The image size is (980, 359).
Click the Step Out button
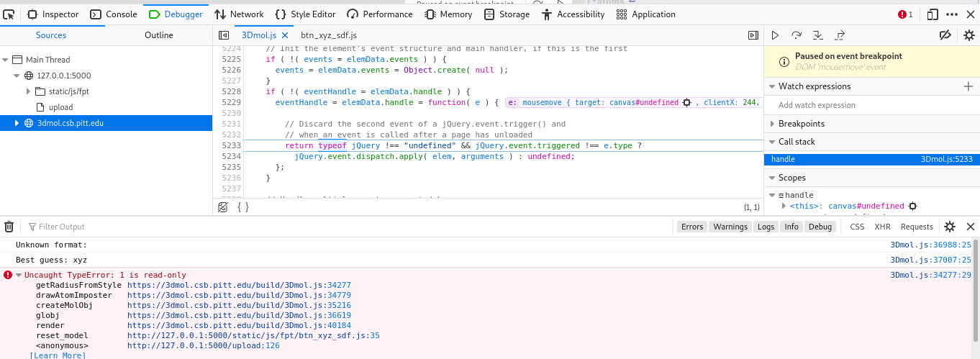(x=840, y=35)
